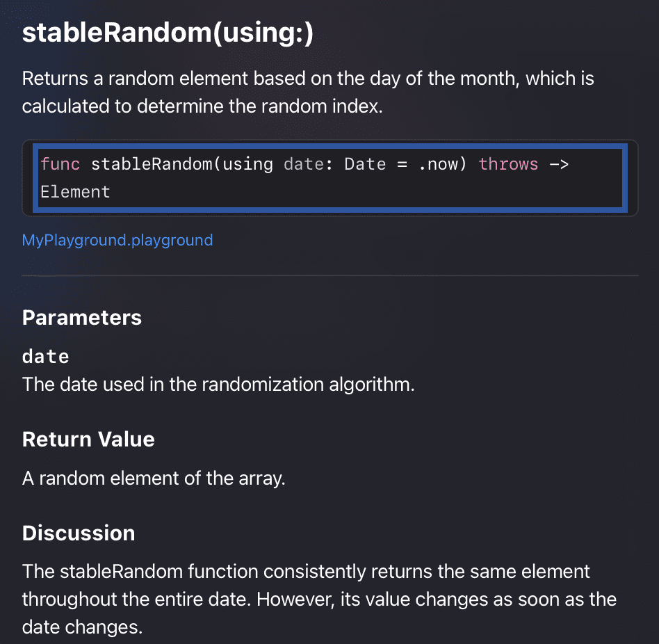Click the Discussion paragraph text
The image size is (659, 644).
tap(319, 599)
